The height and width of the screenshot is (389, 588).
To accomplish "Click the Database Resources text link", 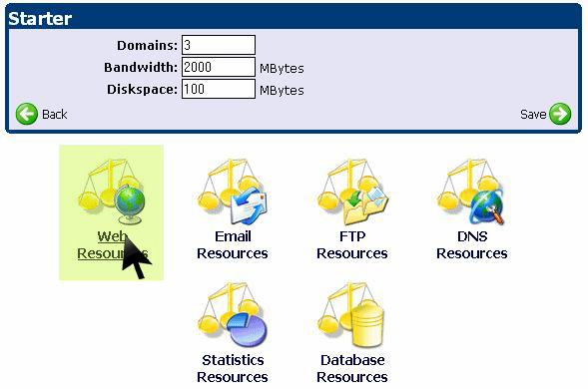I will pos(352,368).
